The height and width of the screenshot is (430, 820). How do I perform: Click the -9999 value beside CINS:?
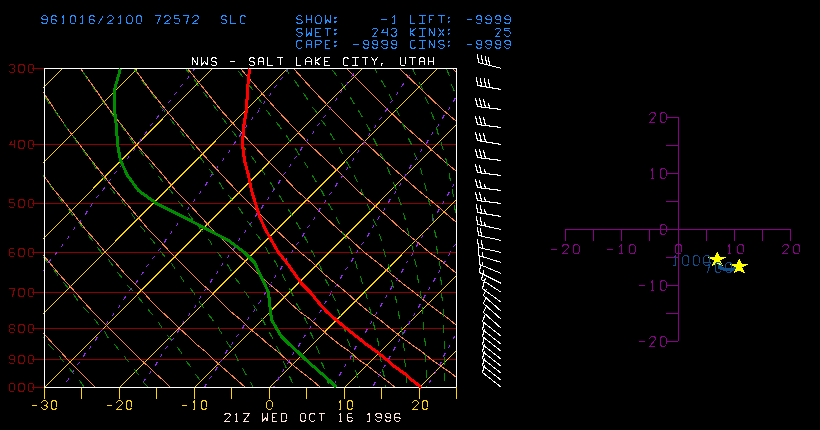[488, 44]
